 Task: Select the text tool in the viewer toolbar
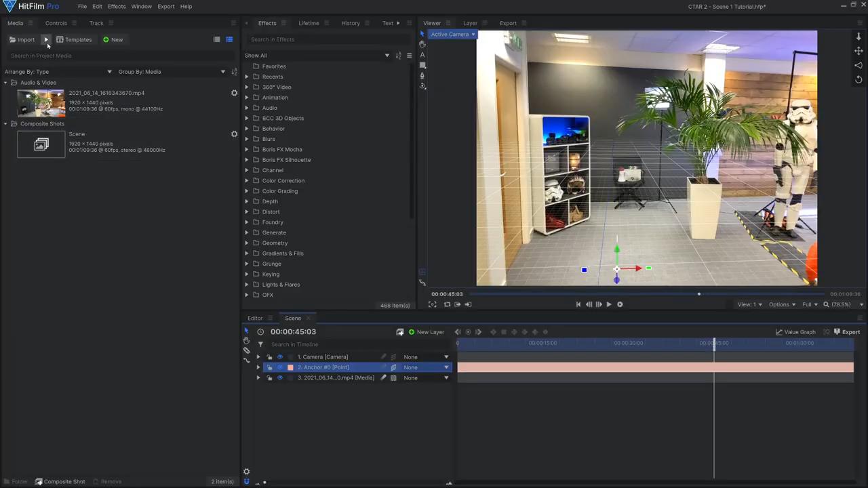click(x=422, y=55)
